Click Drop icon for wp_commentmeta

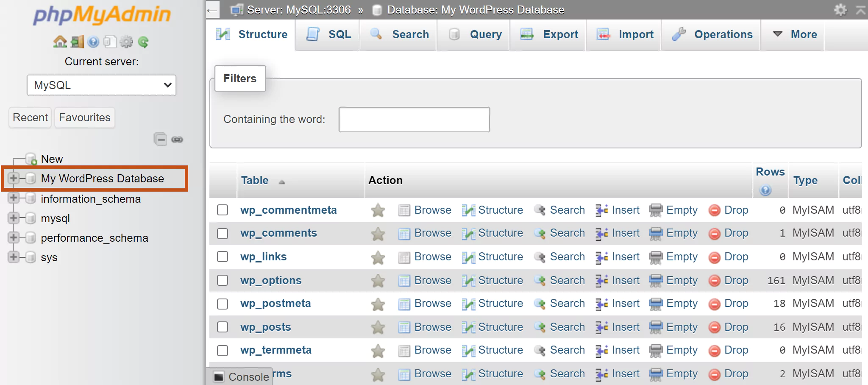click(x=715, y=210)
